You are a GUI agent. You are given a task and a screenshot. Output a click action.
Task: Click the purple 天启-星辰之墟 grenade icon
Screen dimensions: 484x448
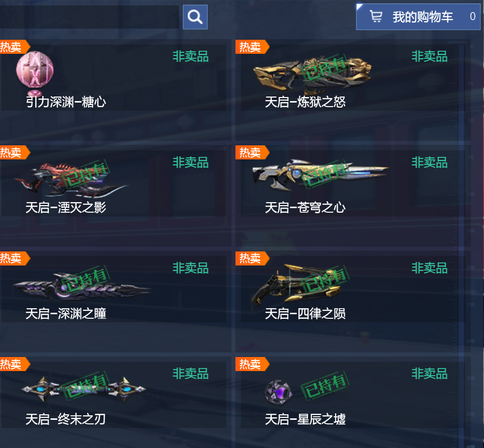(x=278, y=392)
